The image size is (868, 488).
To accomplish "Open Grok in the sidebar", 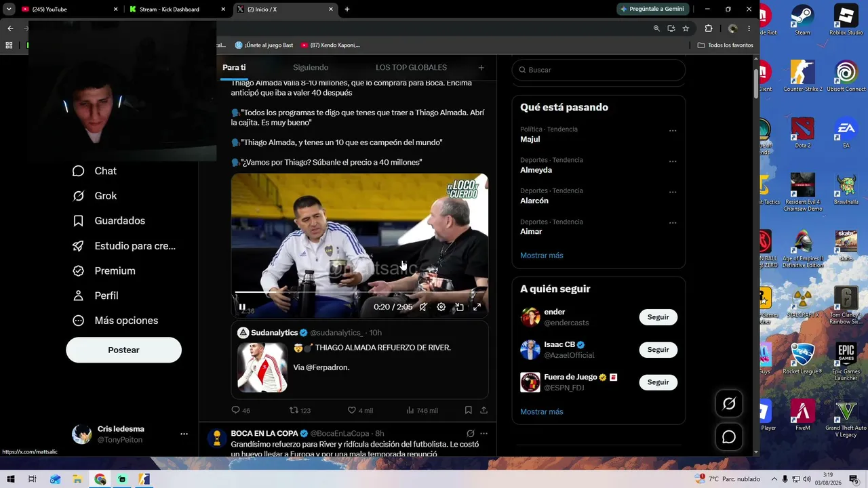I will (x=94, y=196).
